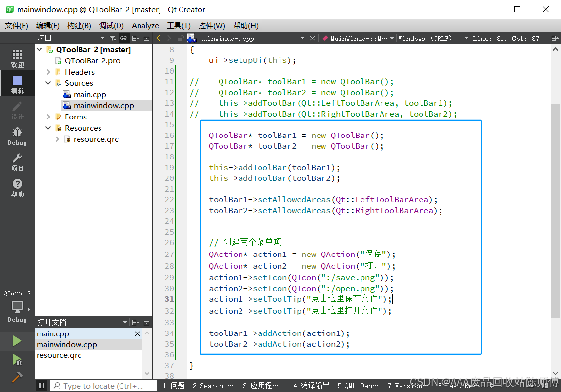561x392 pixels.
Task: Open the 帮助 (Help) mode
Action: tap(17, 187)
